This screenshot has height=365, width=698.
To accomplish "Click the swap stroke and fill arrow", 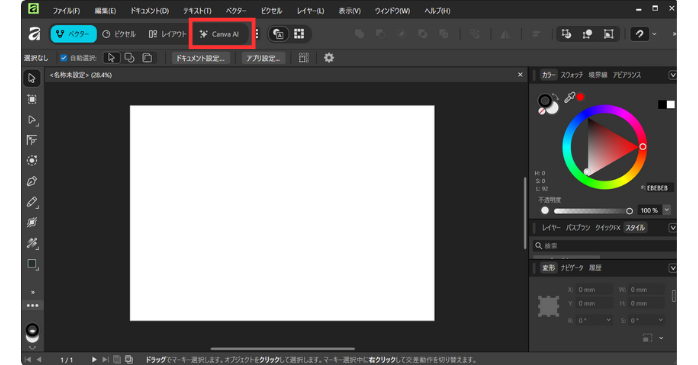I will pyautogui.click(x=555, y=96).
